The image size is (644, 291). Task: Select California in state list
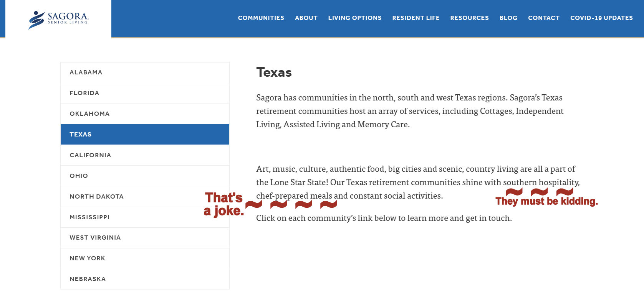[x=144, y=155]
